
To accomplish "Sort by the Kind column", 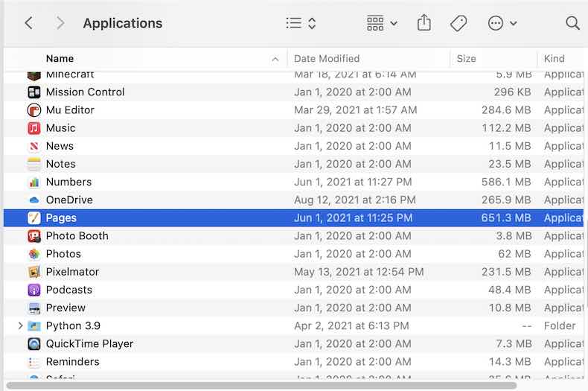I will (554, 59).
